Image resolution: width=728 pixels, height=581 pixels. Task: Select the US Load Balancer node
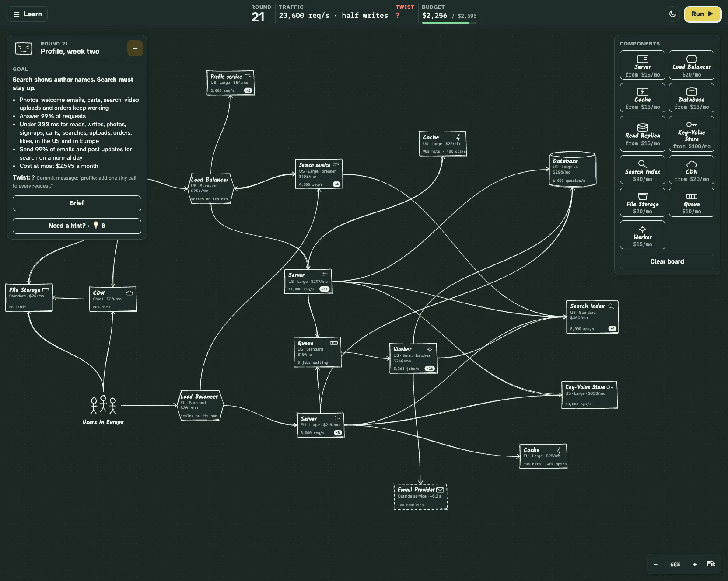coord(211,189)
